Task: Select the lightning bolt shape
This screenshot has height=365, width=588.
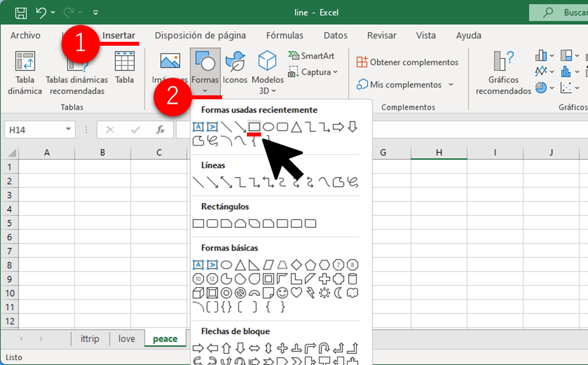Action: (x=310, y=293)
